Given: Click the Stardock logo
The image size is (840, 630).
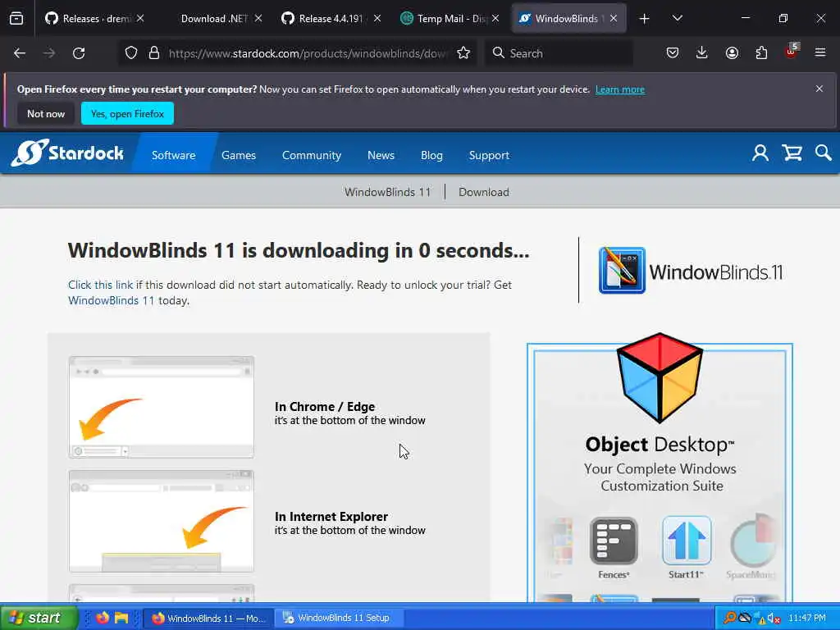Looking at the screenshot, I should coord(67,153).
